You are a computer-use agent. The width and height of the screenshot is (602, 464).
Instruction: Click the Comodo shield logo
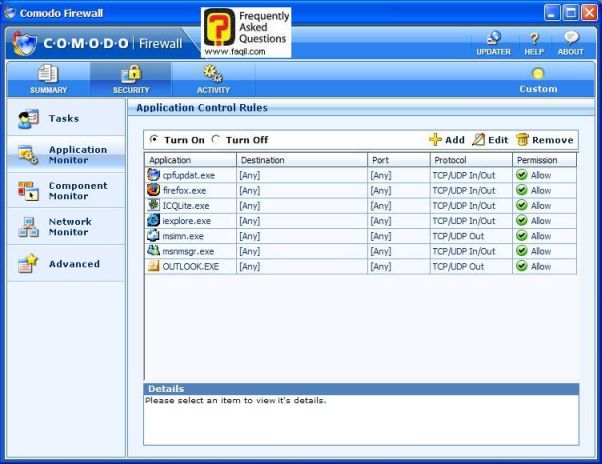click(25, 43)
